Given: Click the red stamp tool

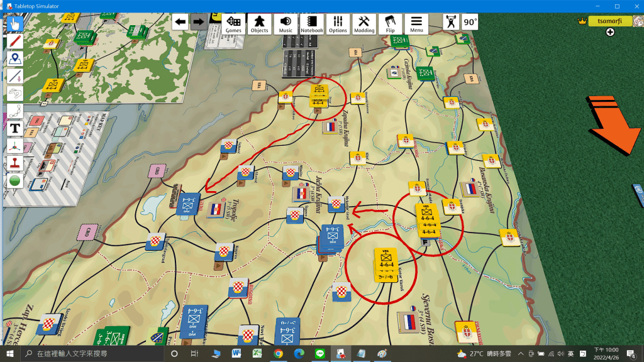Looking at the screenshot, I should (15, 163).
